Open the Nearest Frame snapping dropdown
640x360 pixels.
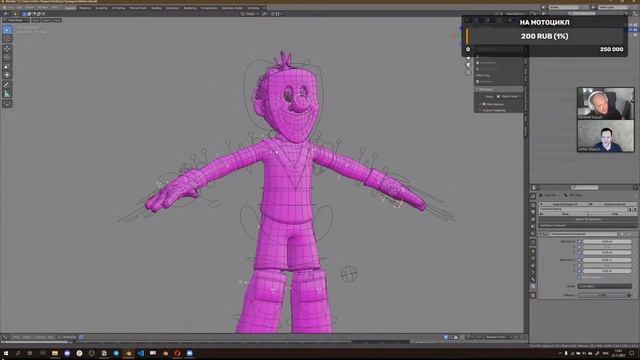click(498, 337)
